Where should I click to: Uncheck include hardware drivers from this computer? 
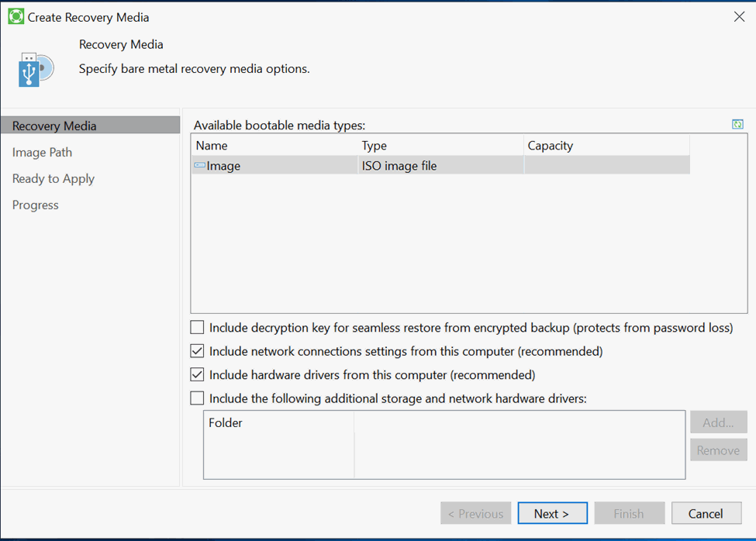(197, 375)
